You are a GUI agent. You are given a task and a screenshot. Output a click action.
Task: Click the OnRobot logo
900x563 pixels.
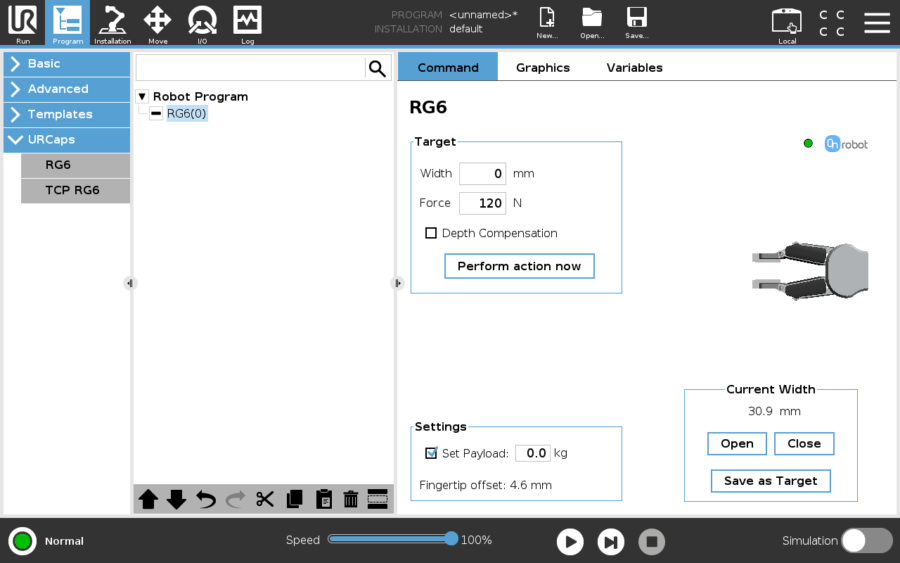point(846,144)
